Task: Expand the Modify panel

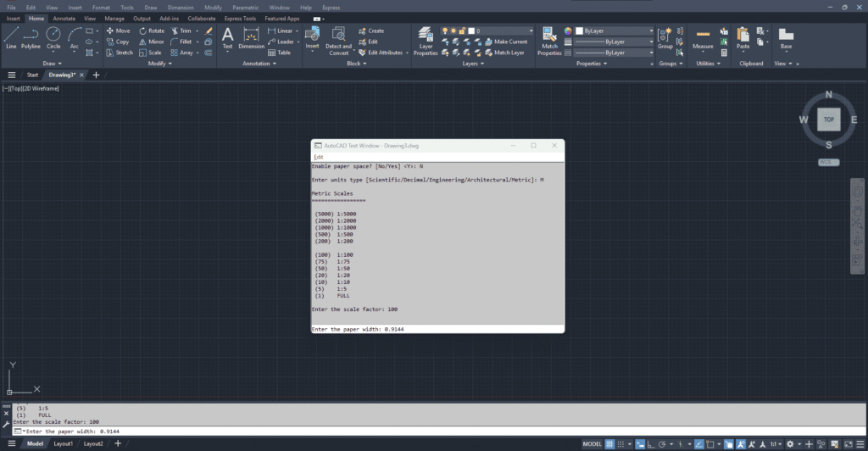Action: pyautogui.click(x=160, y=64)
